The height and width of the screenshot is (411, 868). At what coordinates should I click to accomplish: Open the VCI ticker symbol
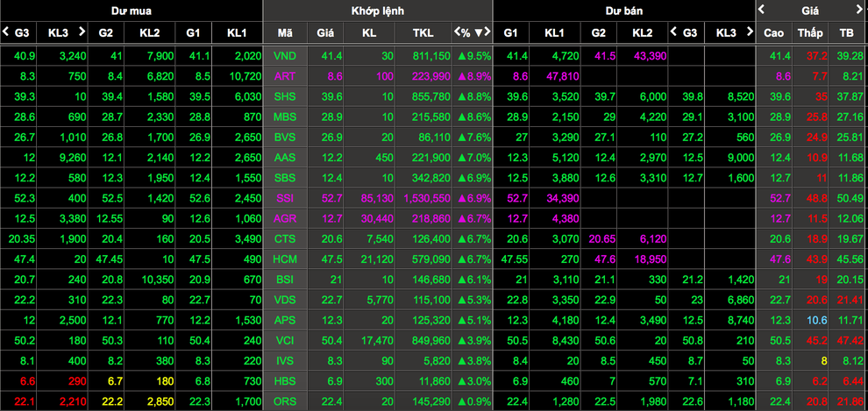[285, 341]
